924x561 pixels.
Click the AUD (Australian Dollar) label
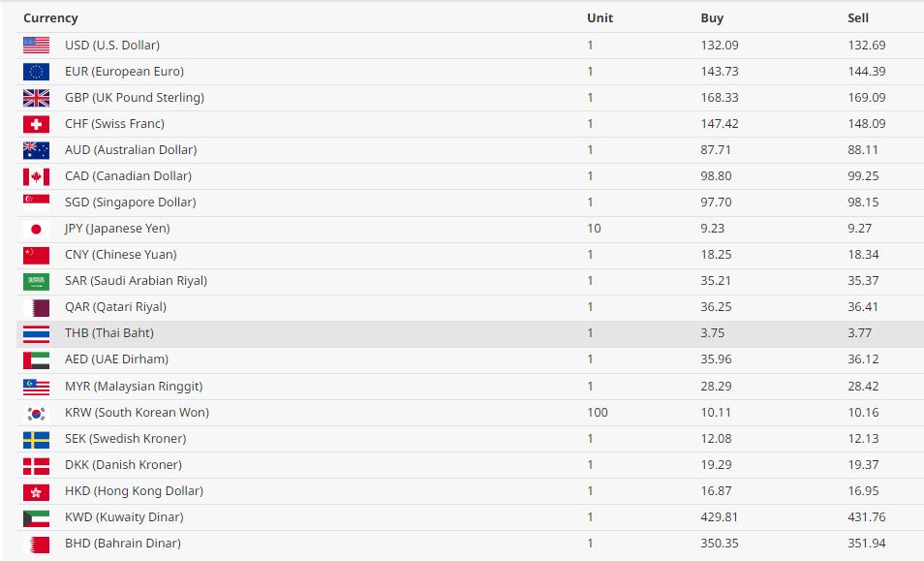(131, 150)
